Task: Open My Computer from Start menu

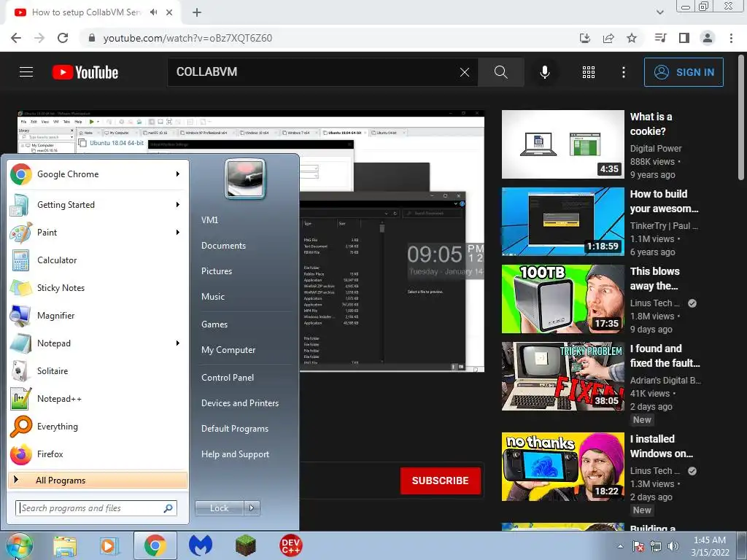Action: coord(228,350)
